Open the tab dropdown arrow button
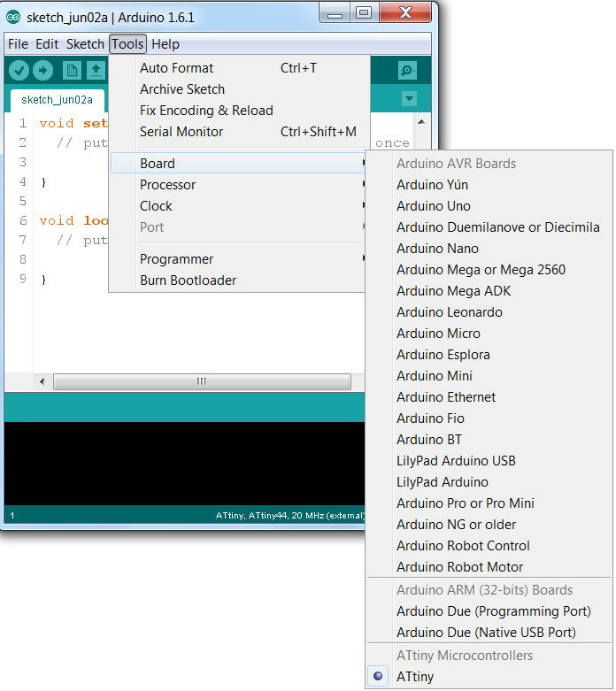Image resolution: width=616 pixels, height=691 pixels. [409, 98]
